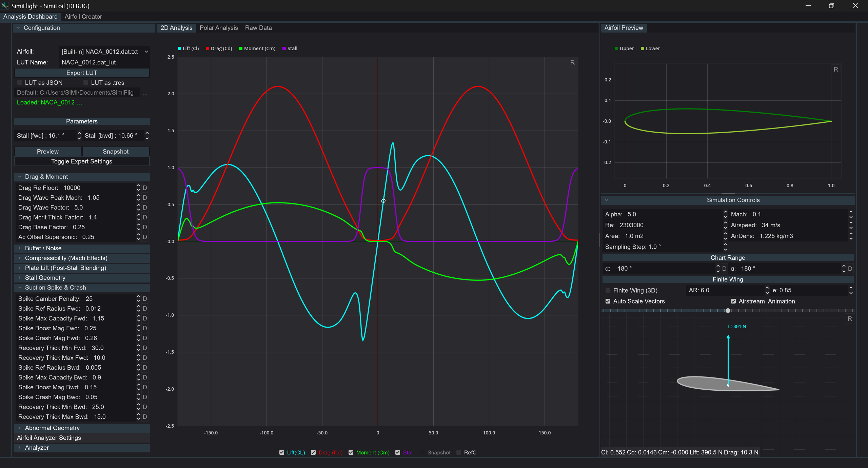The width and height of the screenshot is (868, 468).
Task: Click the airstream animation slider handle
Action: [728, 311]
